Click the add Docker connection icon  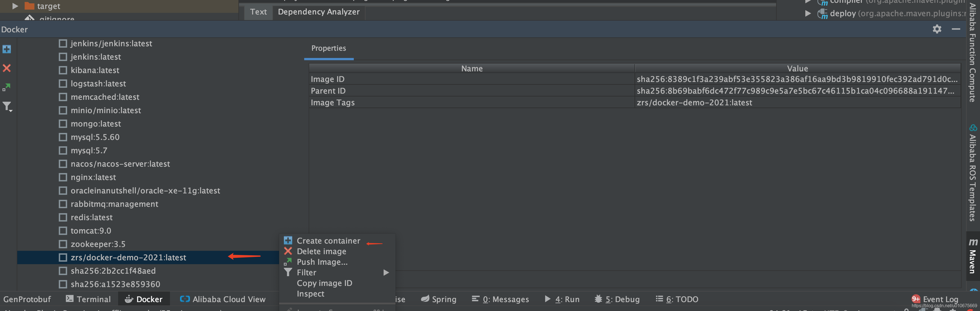pyautogui.click(x=7, y=49)
